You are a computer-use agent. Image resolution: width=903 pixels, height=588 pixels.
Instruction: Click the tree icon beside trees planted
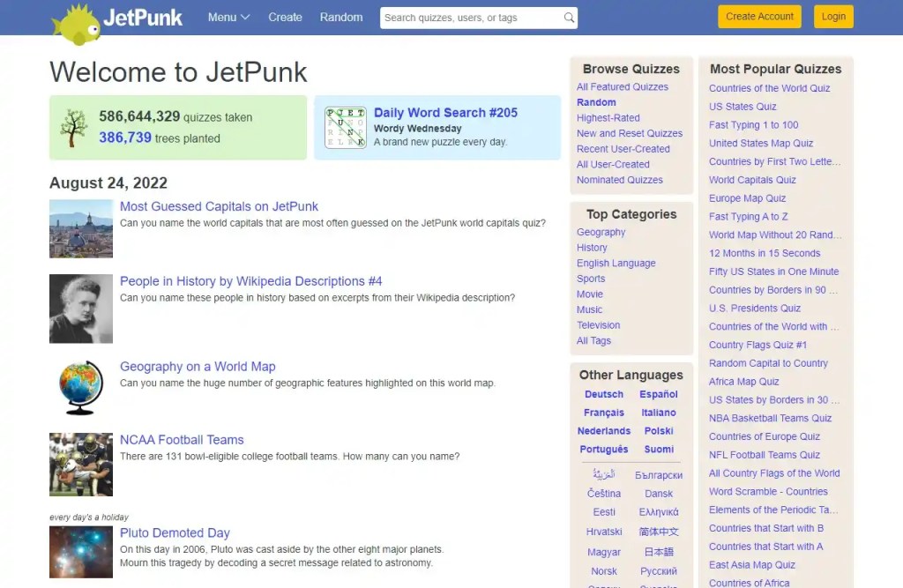[73, 128]
